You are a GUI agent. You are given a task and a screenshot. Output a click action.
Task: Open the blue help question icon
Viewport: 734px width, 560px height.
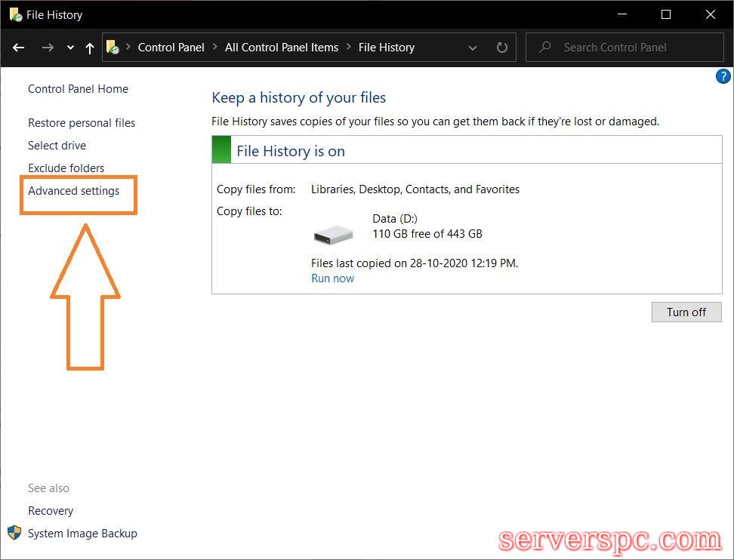click(x=723, y=76)
